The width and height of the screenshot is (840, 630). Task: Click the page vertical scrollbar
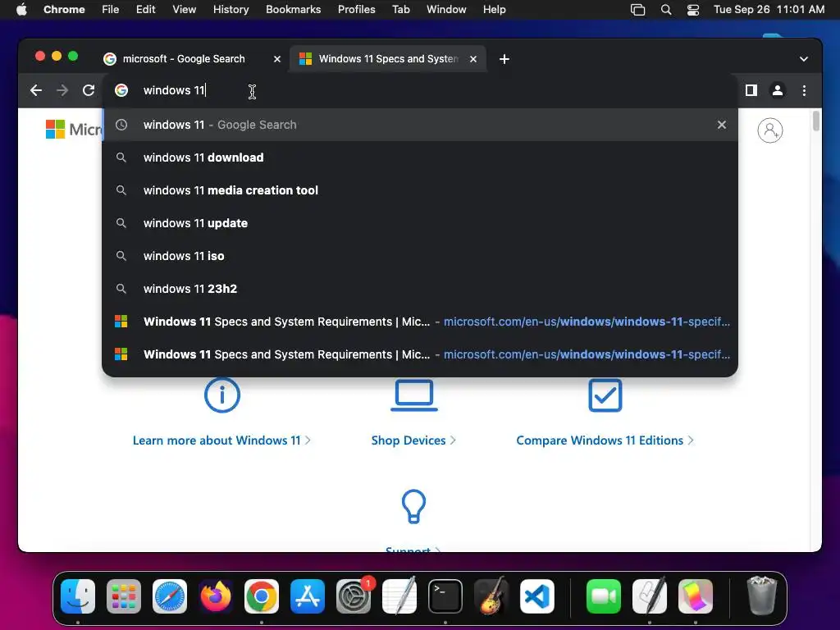pos(816,121)
